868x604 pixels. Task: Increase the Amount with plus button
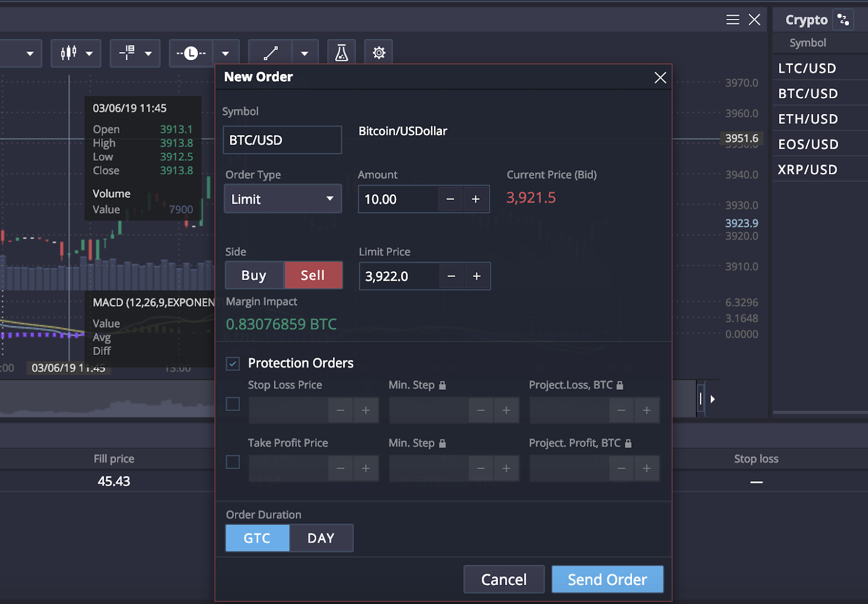(x=476, y=199)
